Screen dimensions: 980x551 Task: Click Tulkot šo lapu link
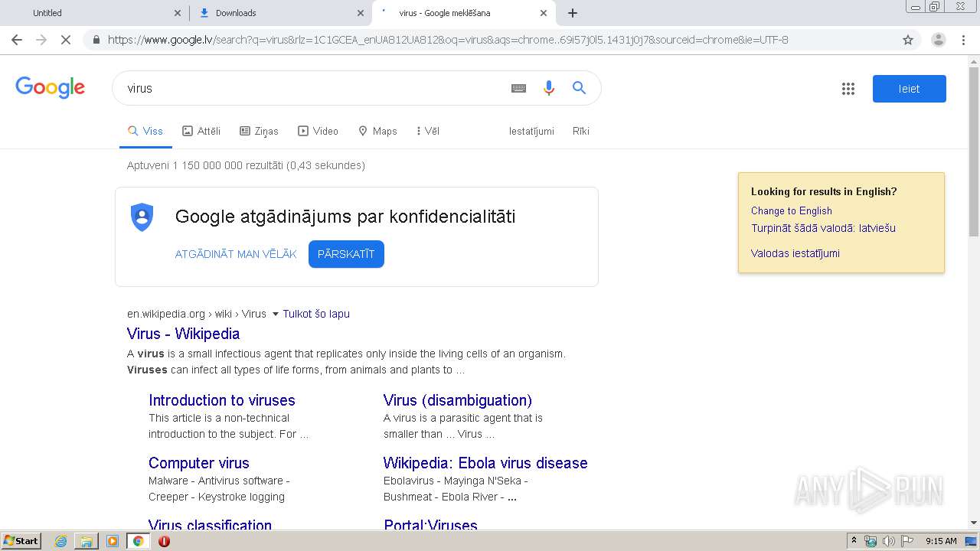[316, 314]
